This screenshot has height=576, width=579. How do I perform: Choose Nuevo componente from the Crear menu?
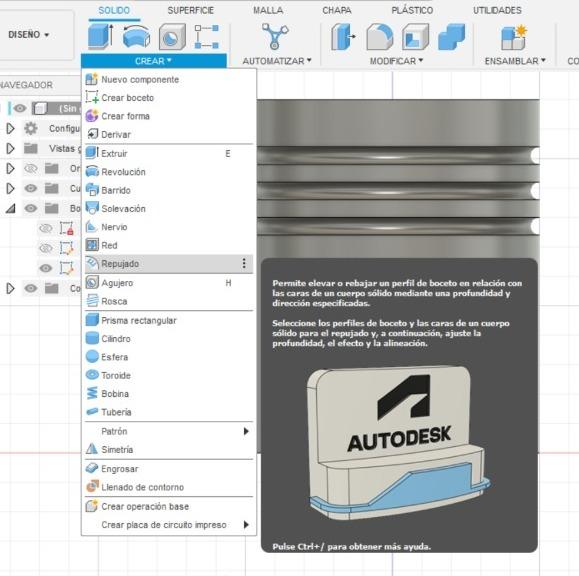click(169, 79)
